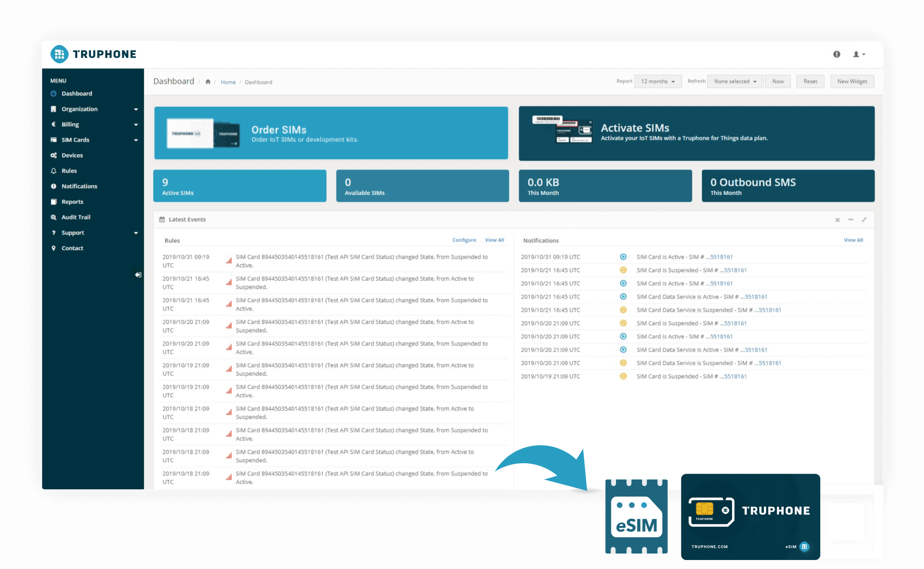
Task: Click Configure link in Rules section
Action: tap(464, 240)
